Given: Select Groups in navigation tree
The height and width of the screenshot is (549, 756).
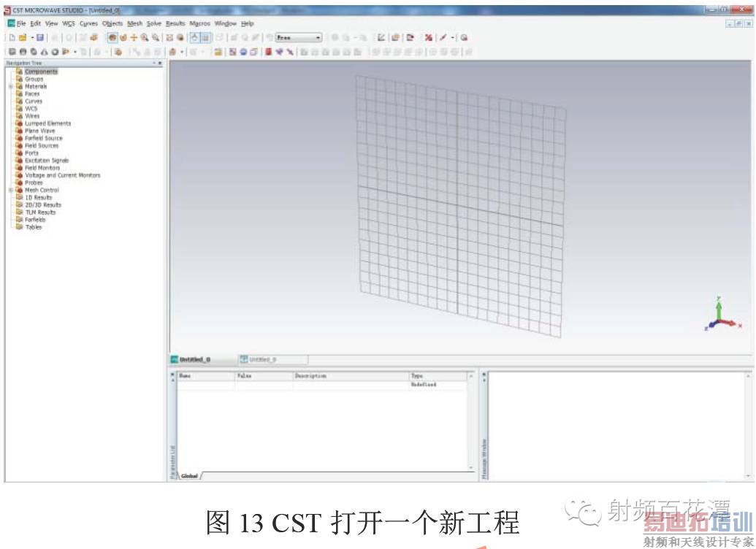Looking at the screenshot, I should click(x=34, y=79).
